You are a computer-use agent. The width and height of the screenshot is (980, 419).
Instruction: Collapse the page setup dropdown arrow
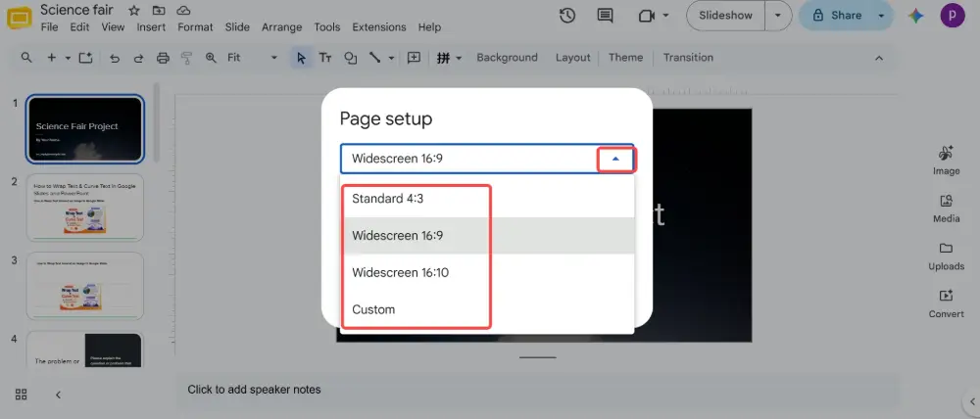[x=616, y=160]
